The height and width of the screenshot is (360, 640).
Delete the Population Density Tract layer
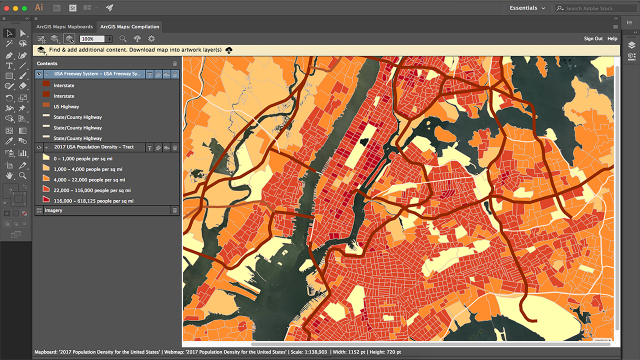pyautogui.click(x=175, y=147)
